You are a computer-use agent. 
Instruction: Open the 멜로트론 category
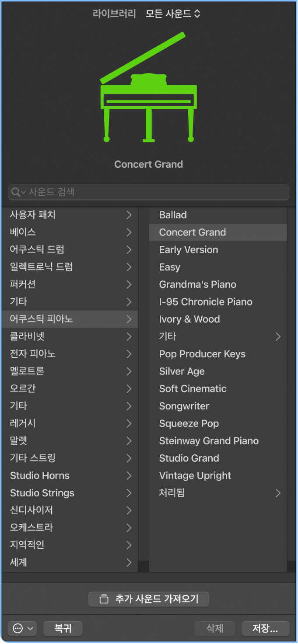(x=70, y=371)
